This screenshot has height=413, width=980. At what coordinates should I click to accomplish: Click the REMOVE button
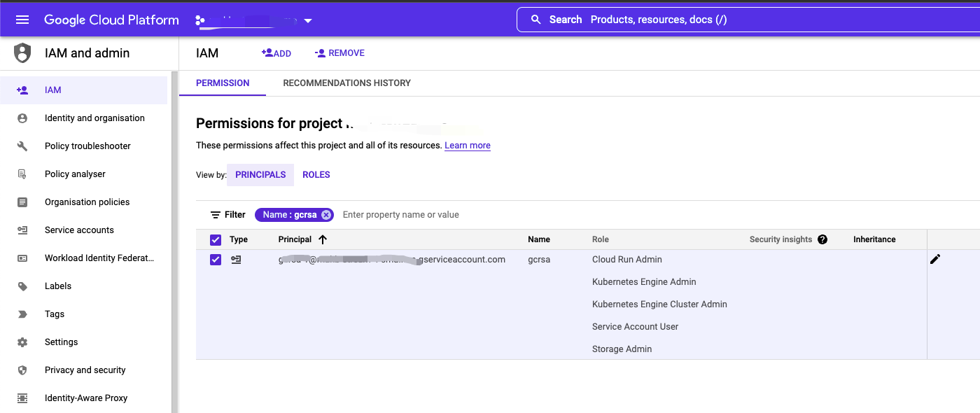(x=339, y=52)
